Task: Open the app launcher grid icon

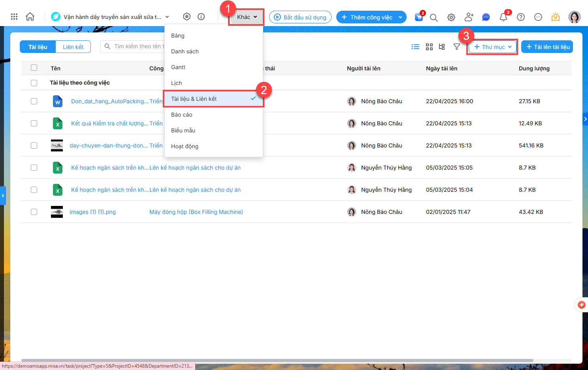Action: click(x=14, y=17)
